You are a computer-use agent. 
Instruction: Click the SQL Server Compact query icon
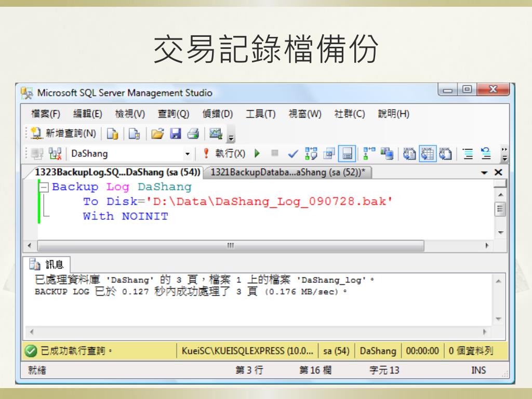point(135,134)
